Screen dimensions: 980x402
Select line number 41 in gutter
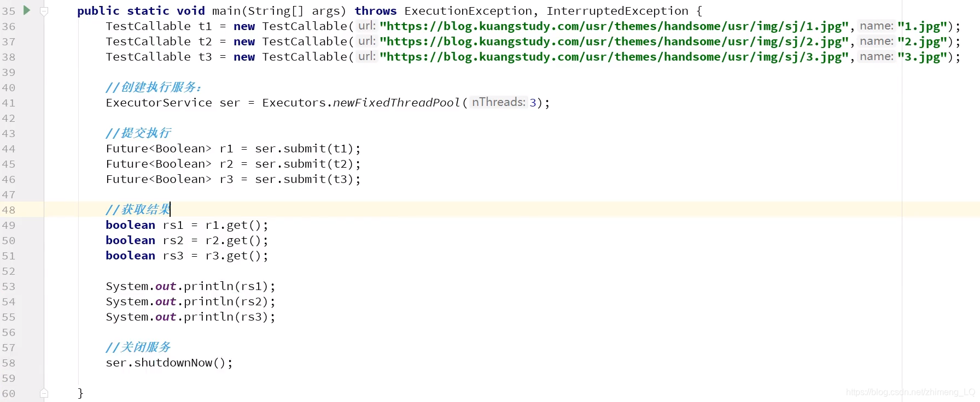tap(9, 103)
